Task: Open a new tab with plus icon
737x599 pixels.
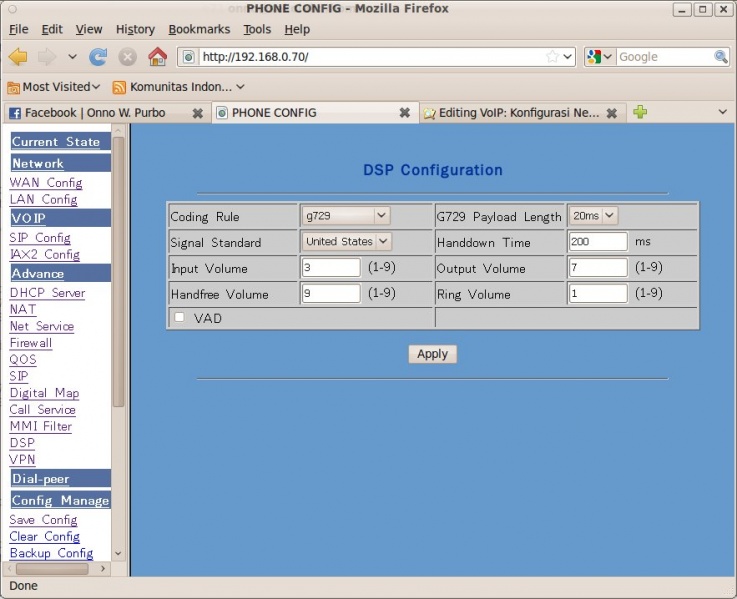Action: point(640,112)
